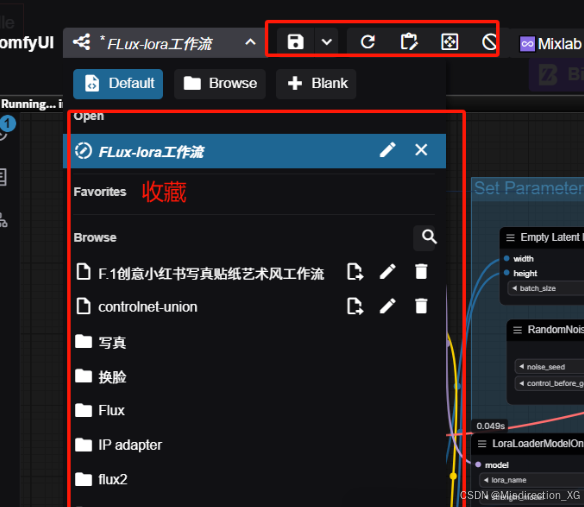The width and height of the screenshot is (584, 507).
Task: Decrease batch_size with left arrow
Action: [514, 288]
